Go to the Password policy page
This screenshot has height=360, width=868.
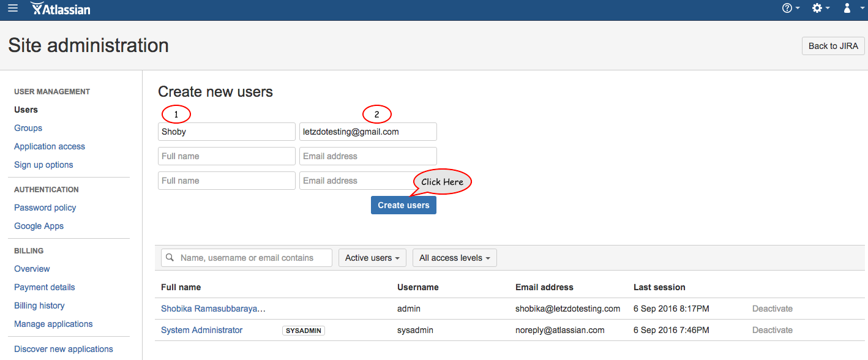tap(45, 208)
